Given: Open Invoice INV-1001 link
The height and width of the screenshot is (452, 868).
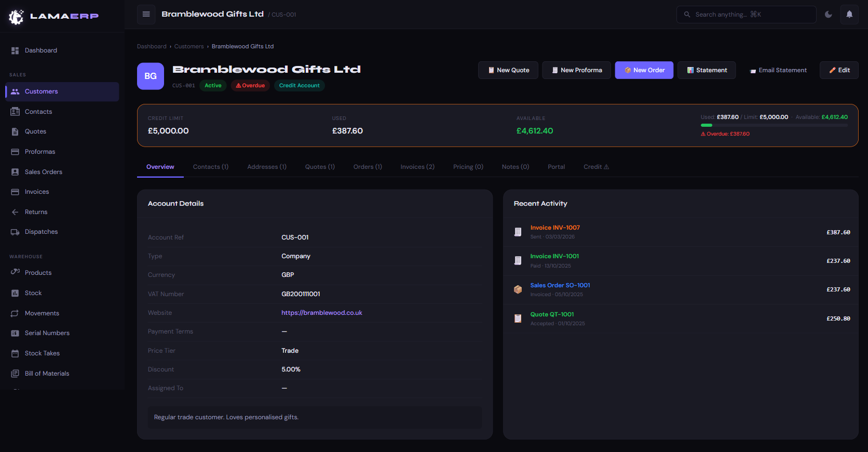Looking at the screenshot, I should click(554, 256).
